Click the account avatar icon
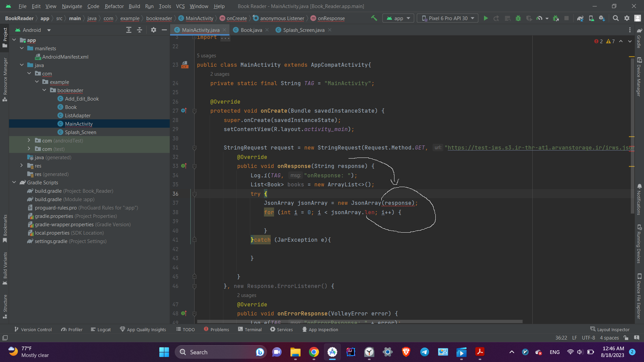 (x=638, y=18)
